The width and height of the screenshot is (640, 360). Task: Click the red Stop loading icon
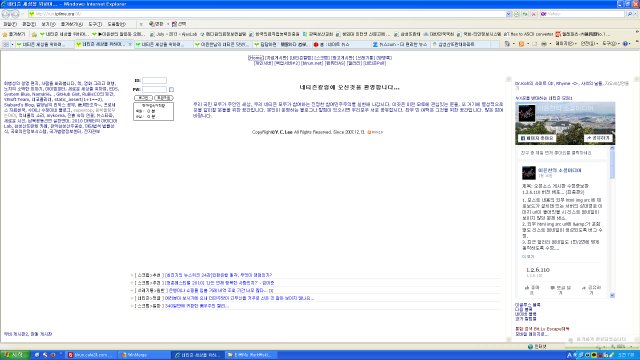tap(533, 14)
